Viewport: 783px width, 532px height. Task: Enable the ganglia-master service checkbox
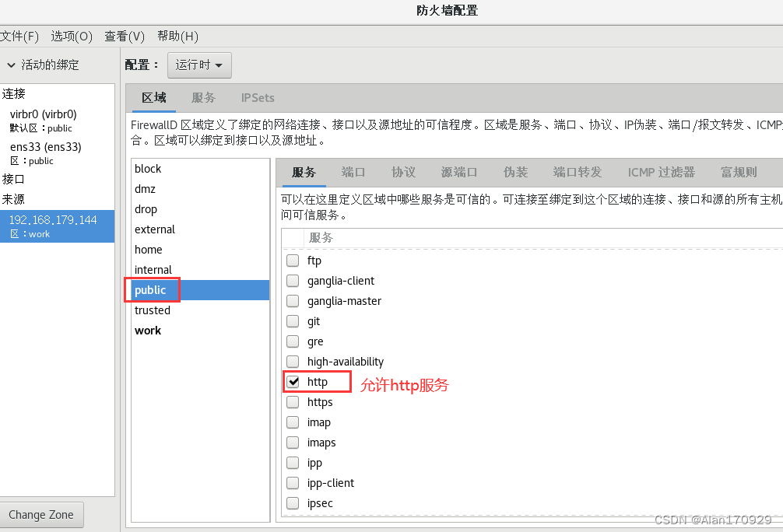click(293, 301)
